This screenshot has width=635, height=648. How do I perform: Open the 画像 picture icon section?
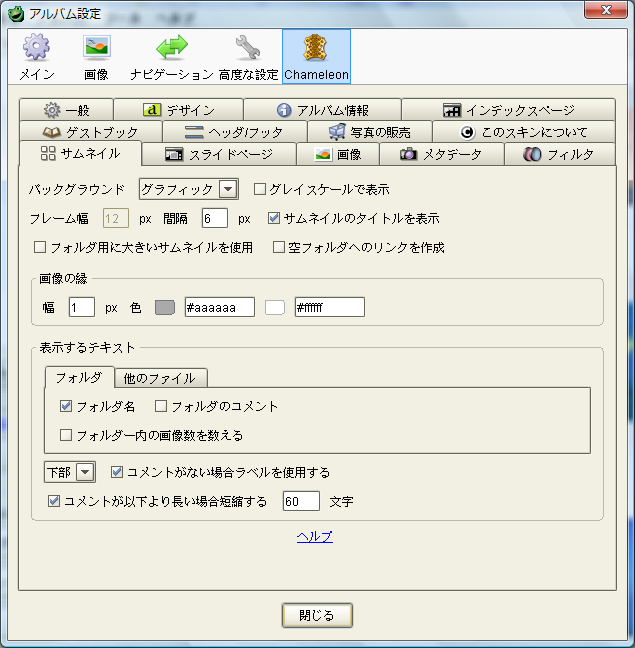pos(96,57)
